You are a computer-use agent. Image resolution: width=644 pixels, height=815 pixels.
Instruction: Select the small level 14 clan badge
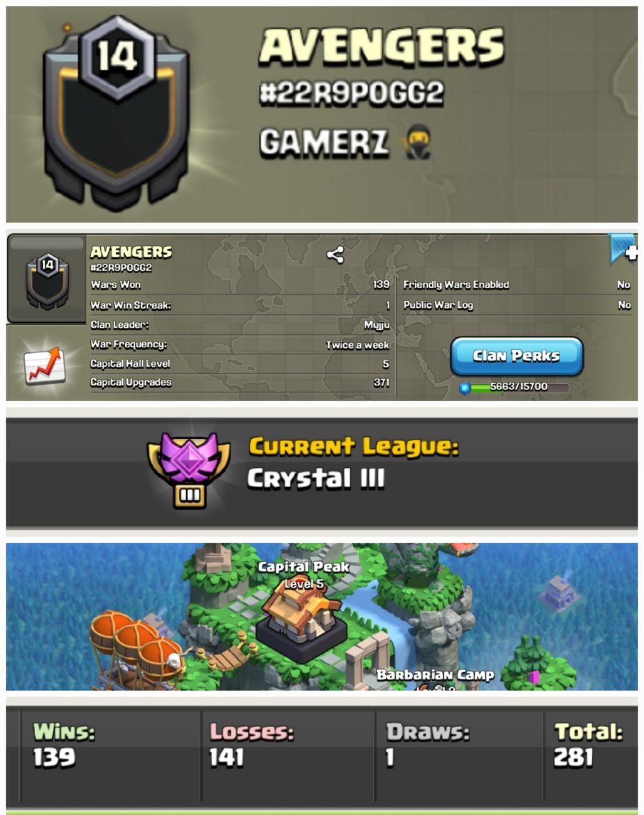click(47, 281)
